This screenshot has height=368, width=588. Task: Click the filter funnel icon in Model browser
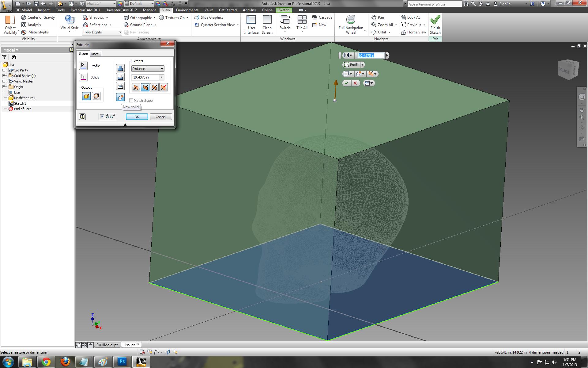(x=4, y=57)
